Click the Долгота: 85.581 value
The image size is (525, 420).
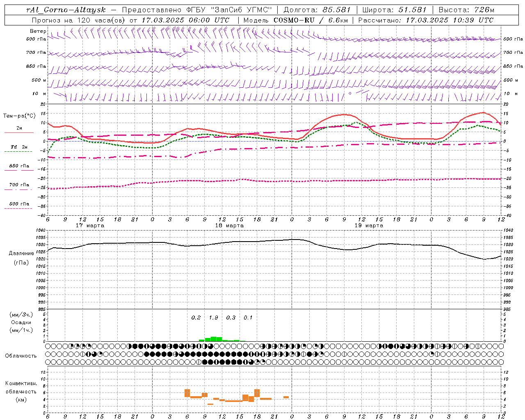click(x=317, y=10)
